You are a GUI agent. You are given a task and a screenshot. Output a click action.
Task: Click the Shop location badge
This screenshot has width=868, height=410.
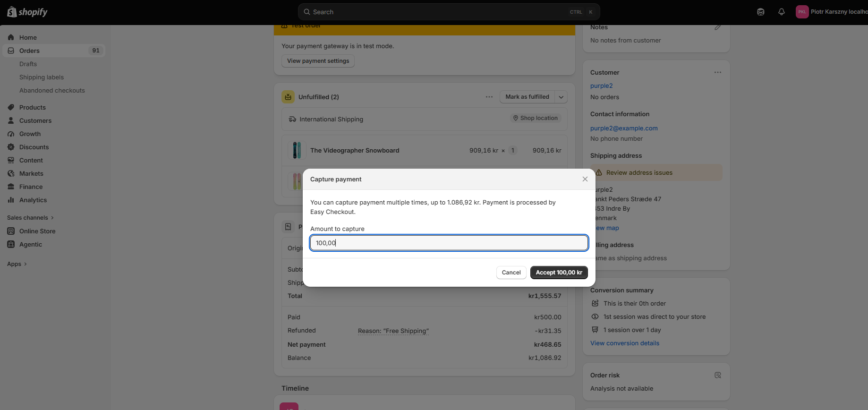click(x=536, y=118)
